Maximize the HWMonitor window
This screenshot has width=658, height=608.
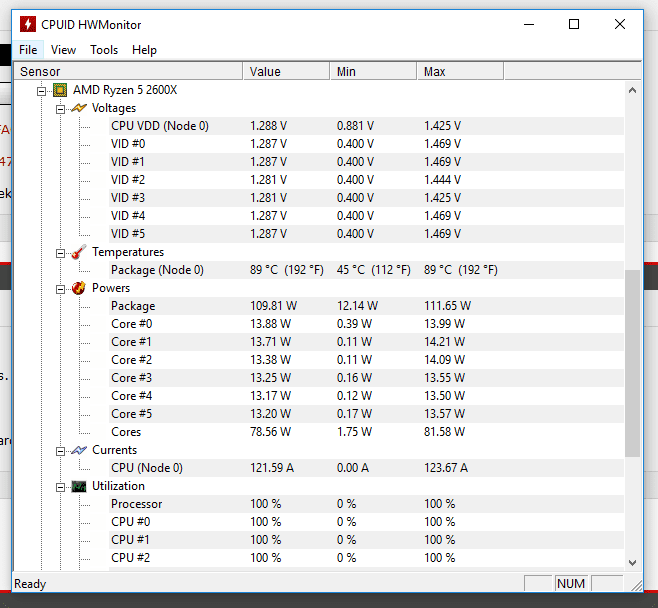point(574,24)
